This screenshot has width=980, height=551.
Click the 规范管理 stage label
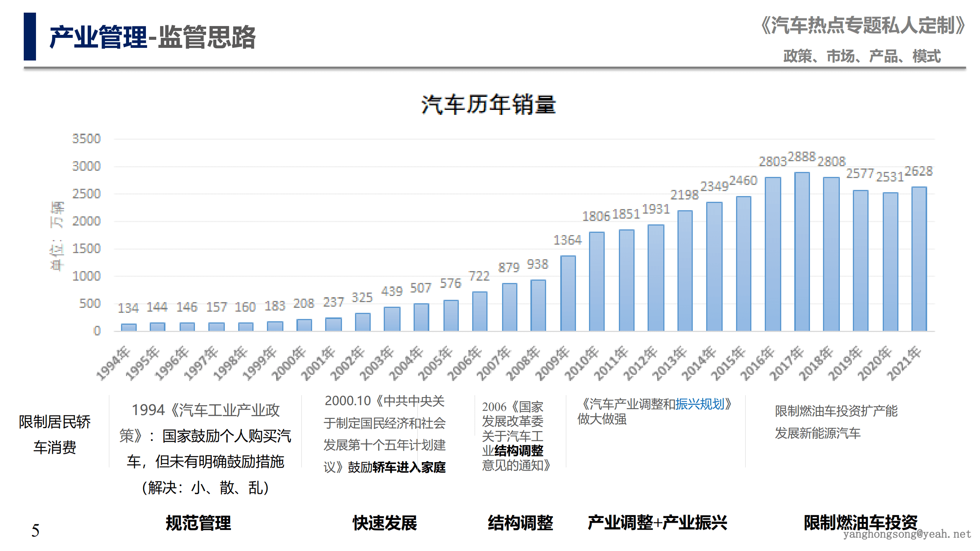pos(198,521)
